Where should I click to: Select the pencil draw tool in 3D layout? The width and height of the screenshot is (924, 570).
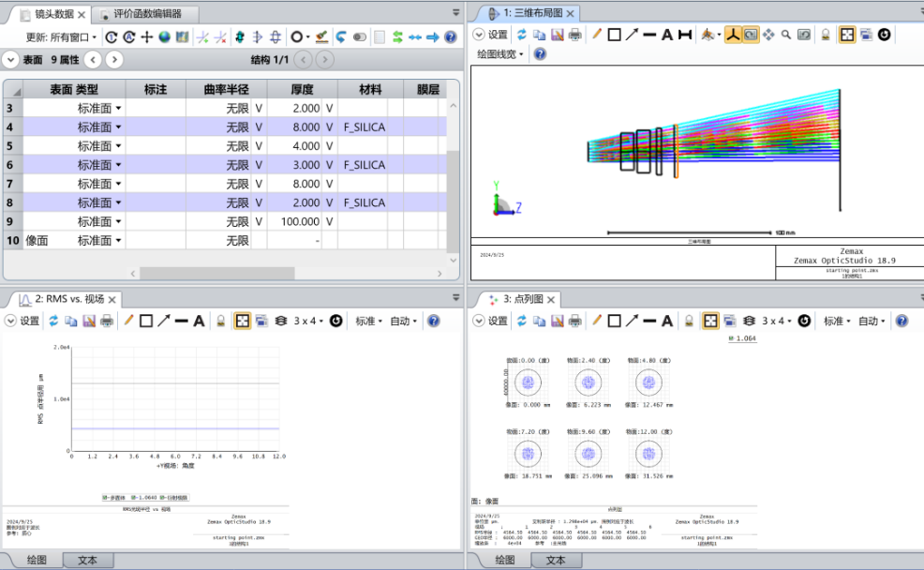tap(596, 35)
